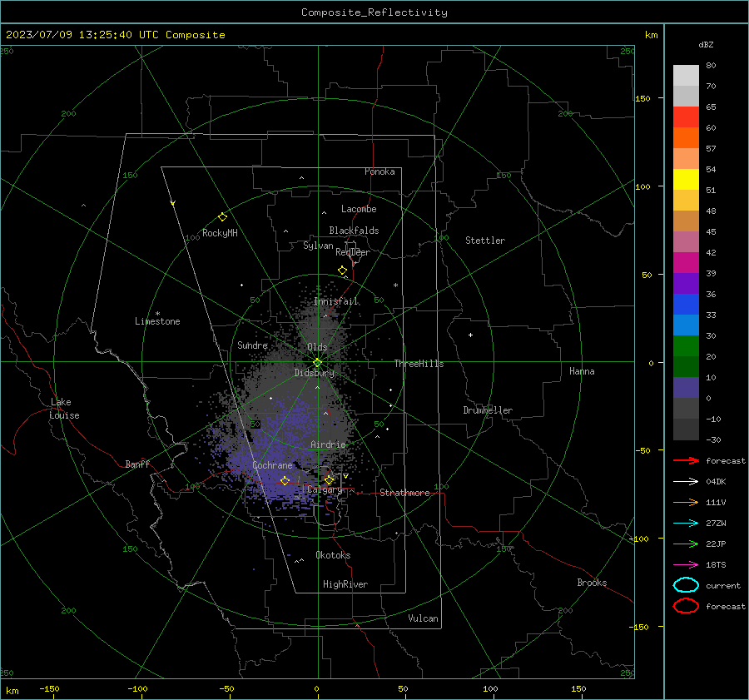
Task: Click the Ponoka town label
Action: point(379,171)
